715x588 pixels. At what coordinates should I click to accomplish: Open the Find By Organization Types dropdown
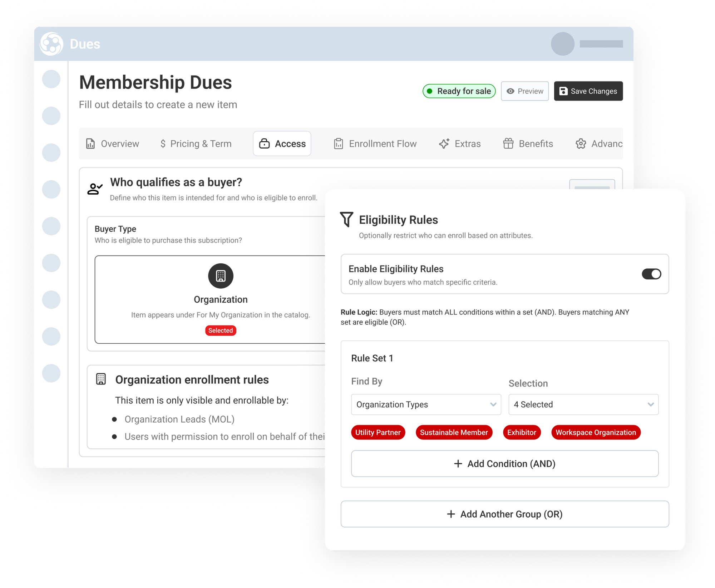(x=426, y=404)
